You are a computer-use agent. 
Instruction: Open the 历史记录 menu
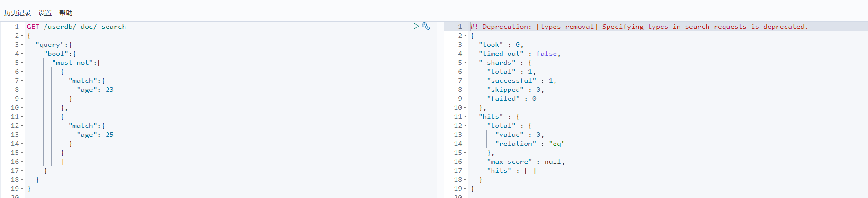point(18,13)
